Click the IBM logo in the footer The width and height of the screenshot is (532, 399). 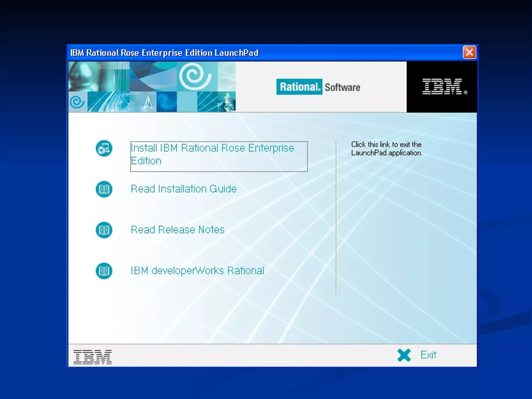92,357
